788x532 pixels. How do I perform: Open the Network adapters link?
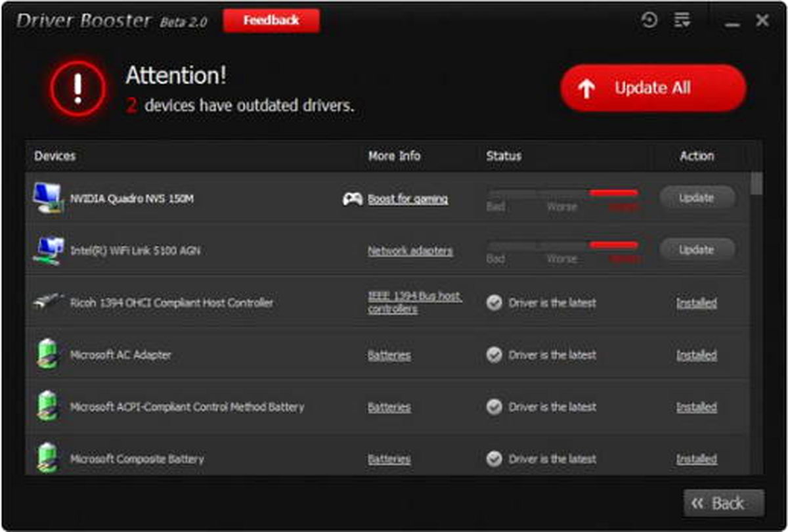coord(410,250)
